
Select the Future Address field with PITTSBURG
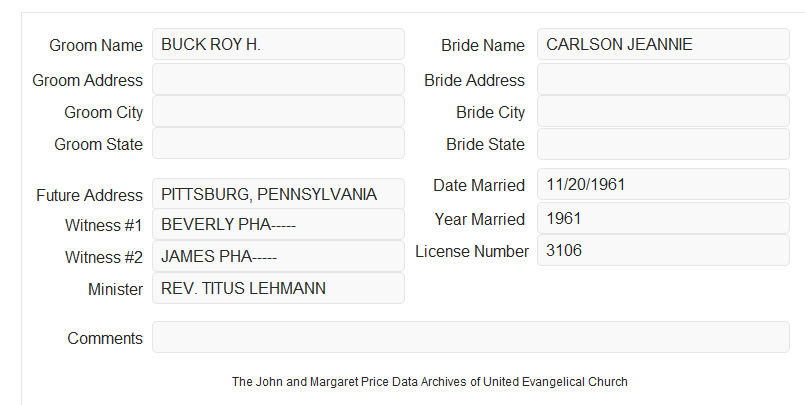pyautogui.click(x=278, y=194)
